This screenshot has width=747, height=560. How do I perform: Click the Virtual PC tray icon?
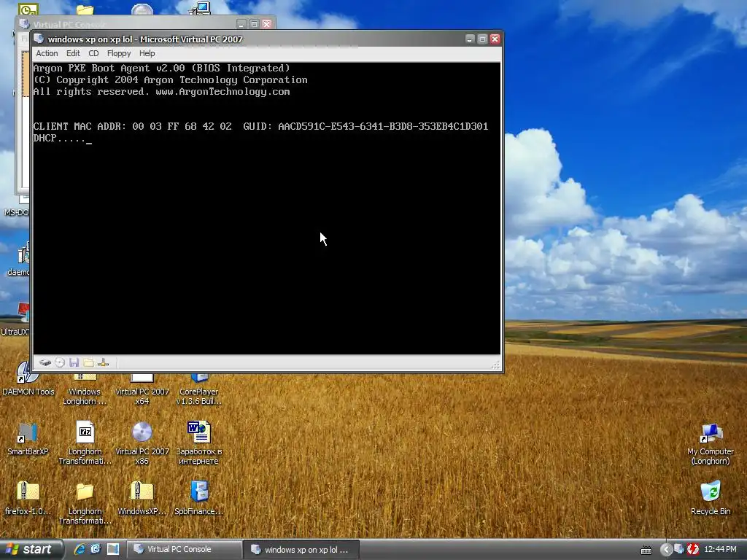click(679, 550)
